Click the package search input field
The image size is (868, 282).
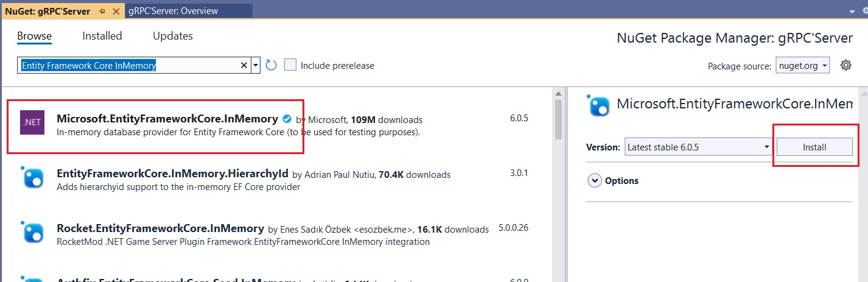pos(128,65)
